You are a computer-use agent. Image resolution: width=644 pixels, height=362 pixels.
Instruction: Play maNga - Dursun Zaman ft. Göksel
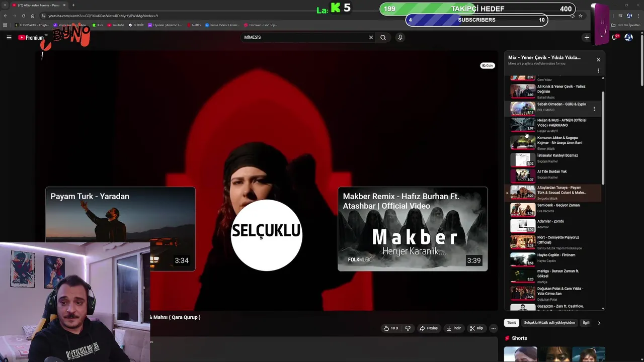pos(553,276)
